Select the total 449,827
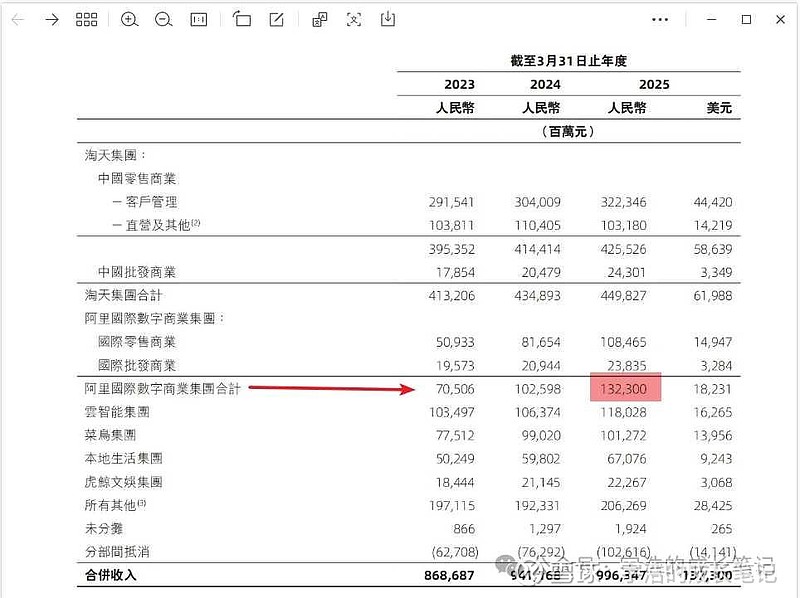Image resolution: width=800 pixels, height=598 pixels. coord(623,295)
